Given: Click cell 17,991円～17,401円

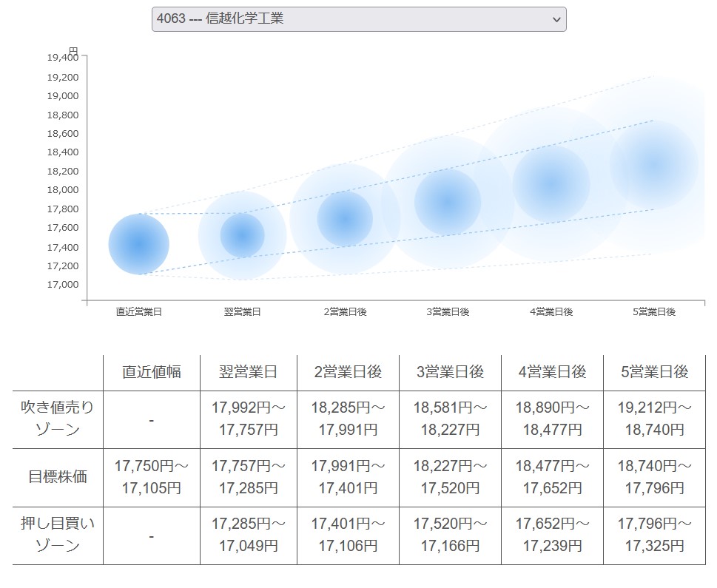Looking at the screenshot, I should click(x=348, y=477).
